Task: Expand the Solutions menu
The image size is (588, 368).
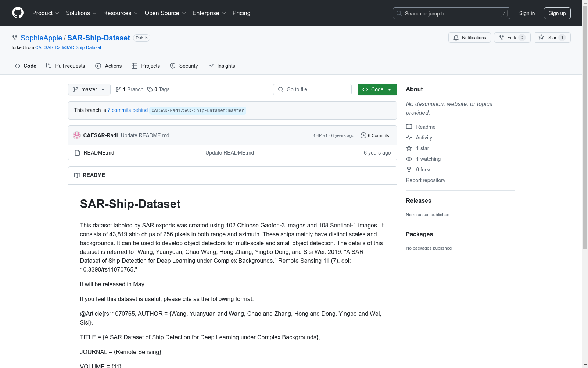Action: (x=81, y=13)
